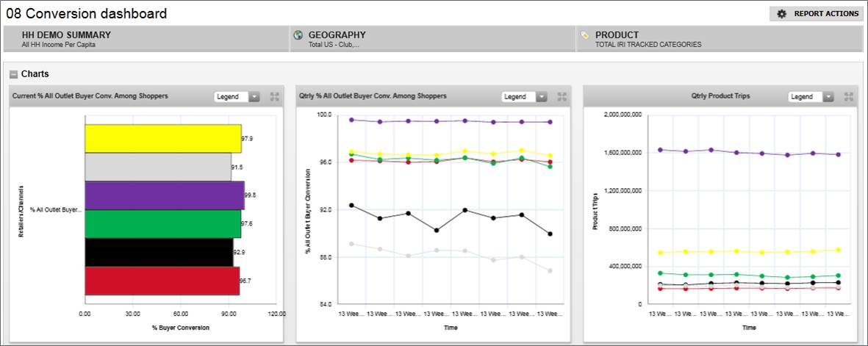Click the Geography globe icon

click(x=298, y=35)
